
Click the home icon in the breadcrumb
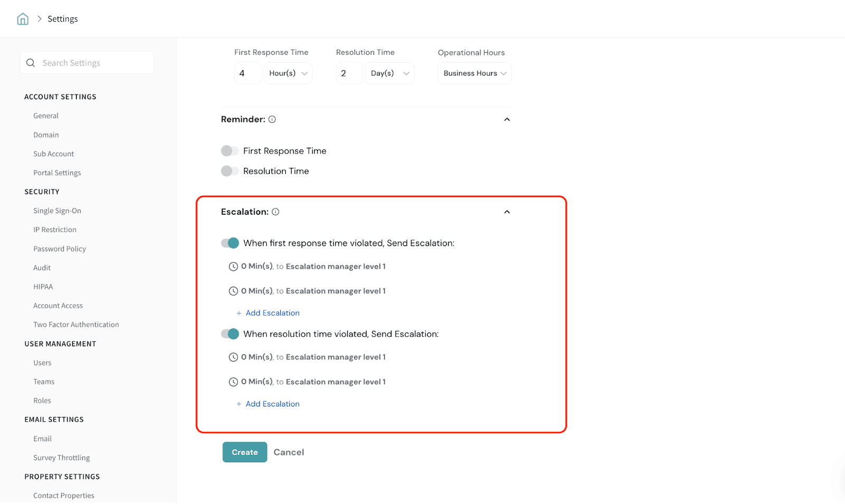click(x=23, y=19)
